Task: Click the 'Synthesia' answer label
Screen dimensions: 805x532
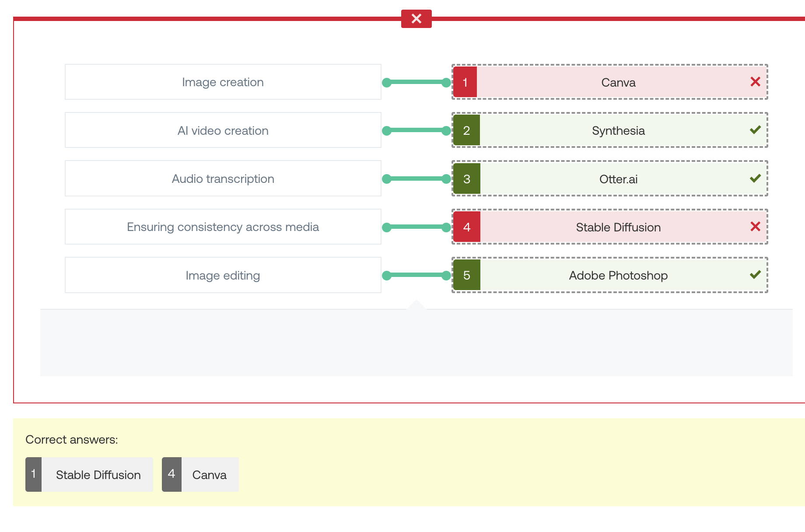Action: click(618, 130)
